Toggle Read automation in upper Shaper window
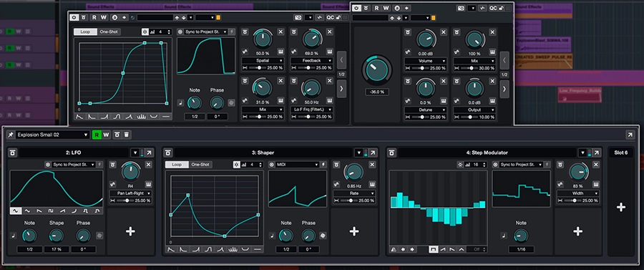This screenshot has height=270, width=644. pos(94,18)
